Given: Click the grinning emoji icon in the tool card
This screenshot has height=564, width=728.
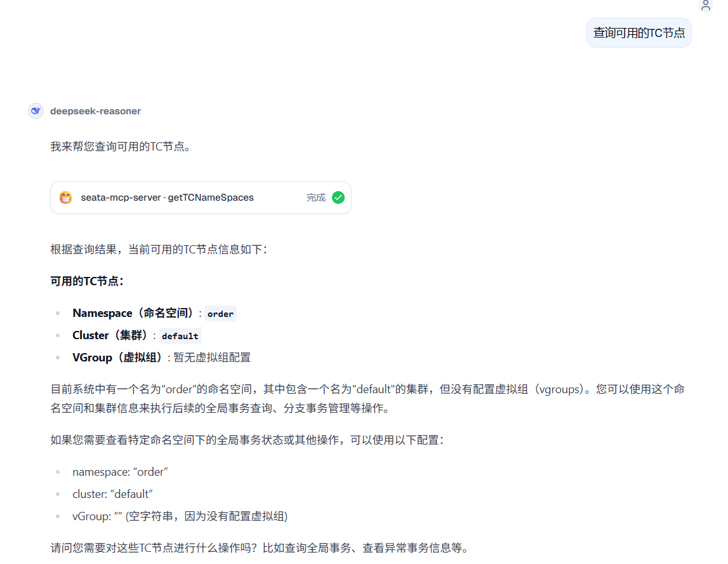Looking at the screenshot, I should coord(65,198).
